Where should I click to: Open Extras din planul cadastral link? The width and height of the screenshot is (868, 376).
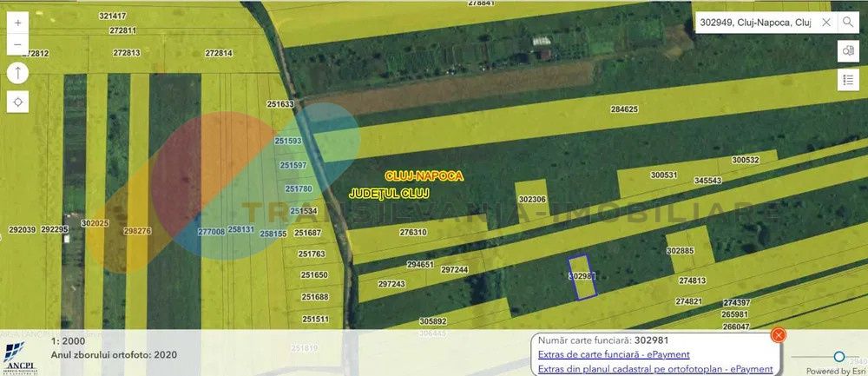coord(654,369)
